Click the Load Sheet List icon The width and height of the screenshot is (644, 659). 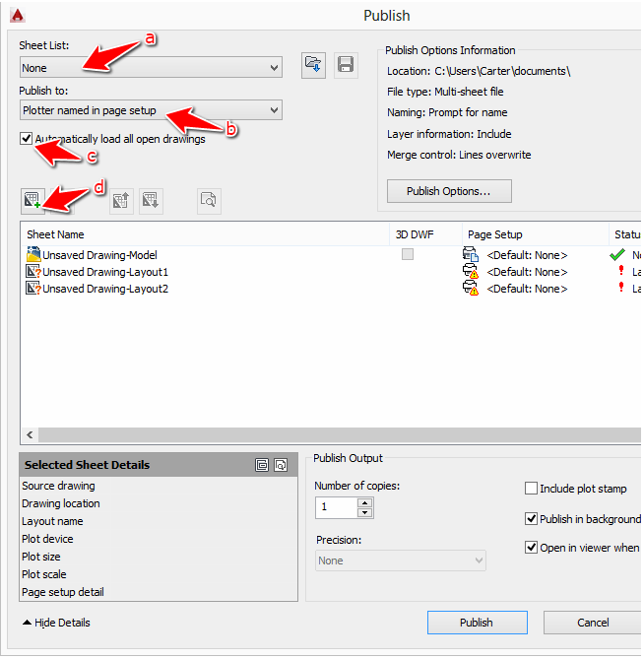pos(313,65)
